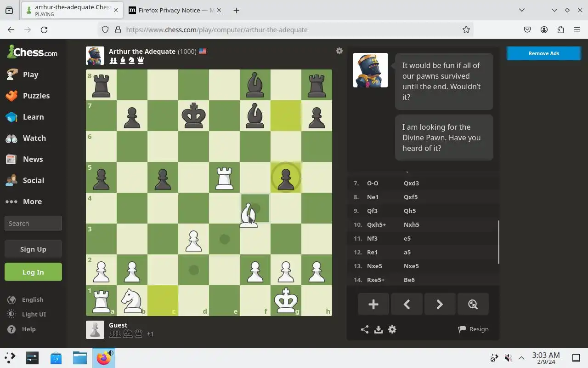Image resolution: width=588 pixels, height=368 pixels.
Task: Go back in browser history
Action: coord(11,29)
